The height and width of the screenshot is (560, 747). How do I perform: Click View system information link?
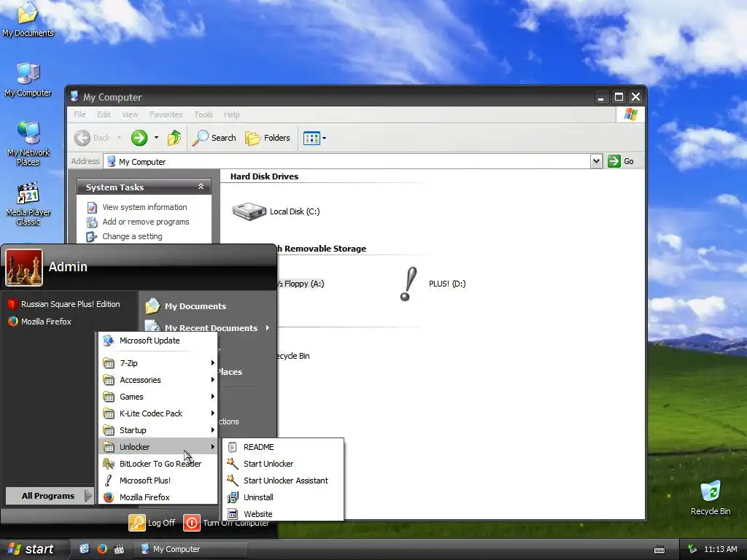pyautogui.click(x=144, y=207)
